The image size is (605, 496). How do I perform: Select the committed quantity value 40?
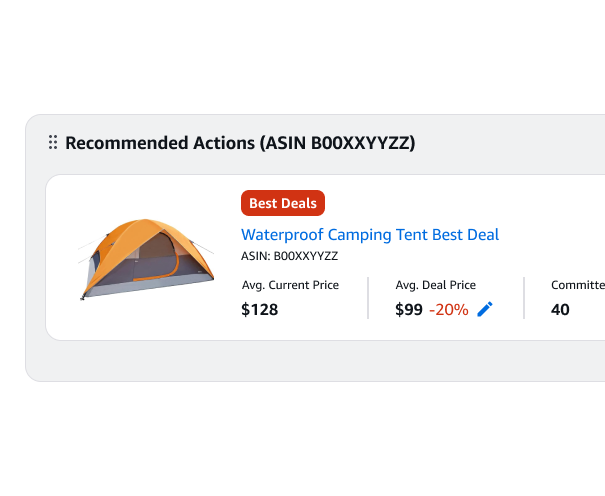coord(561,310)
